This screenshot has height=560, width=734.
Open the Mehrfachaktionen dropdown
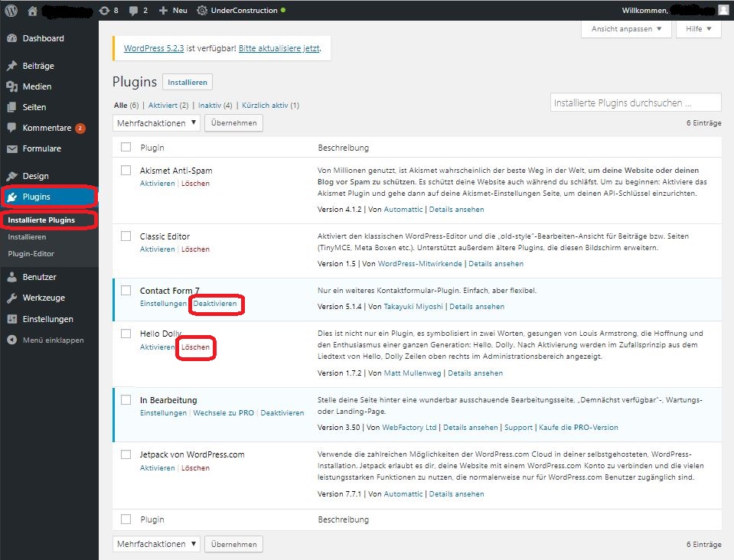(x=156, y=122)
